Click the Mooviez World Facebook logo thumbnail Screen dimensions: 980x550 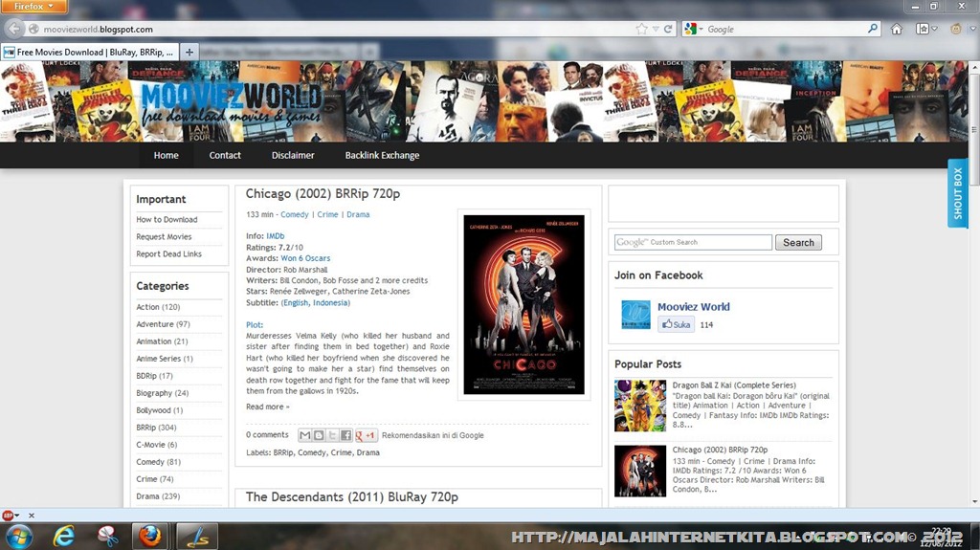(635, 315)
